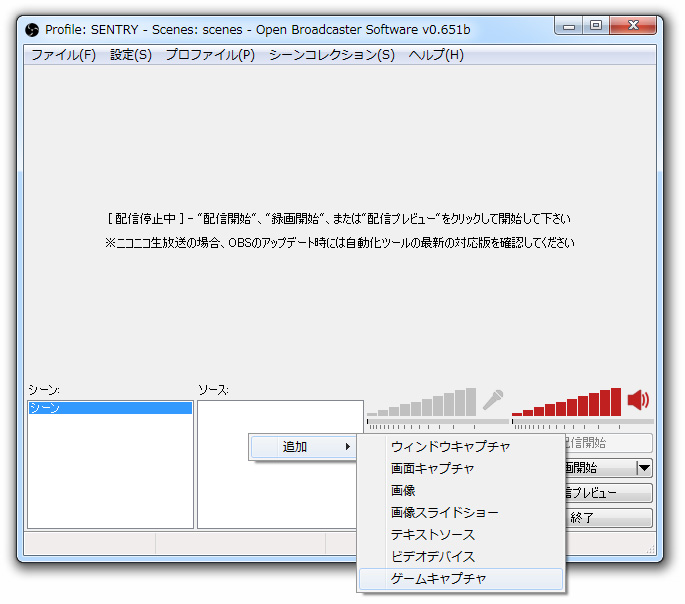Open the ファイル(F) menu
Screen dimensions: 685x604
pos(63,55)
